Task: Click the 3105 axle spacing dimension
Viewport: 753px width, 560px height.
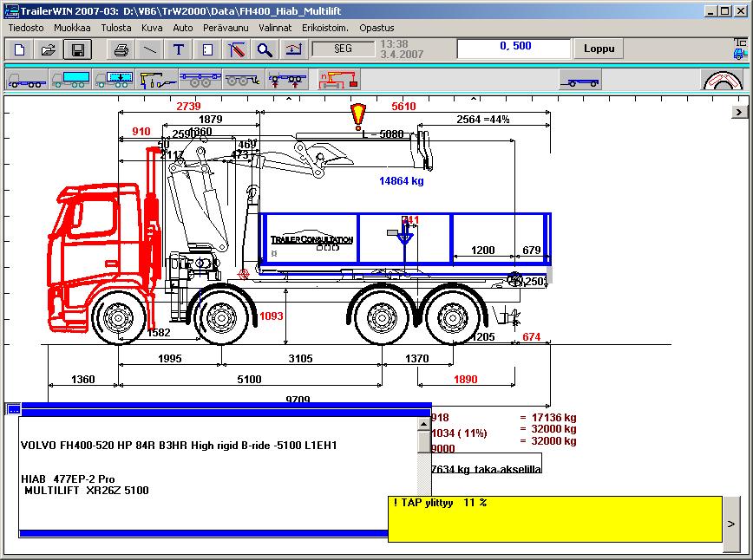Action: pyautogui.click(x=301, y=359)
